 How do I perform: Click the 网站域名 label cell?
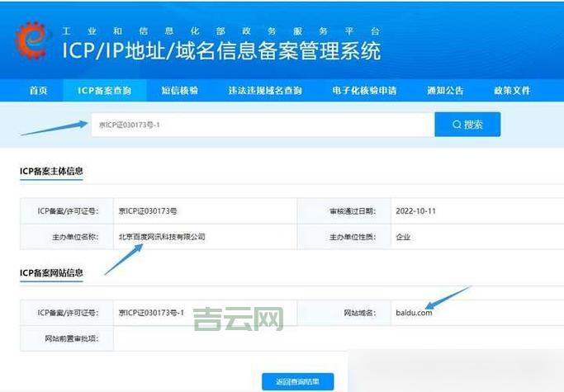click(x=344, y=313)
